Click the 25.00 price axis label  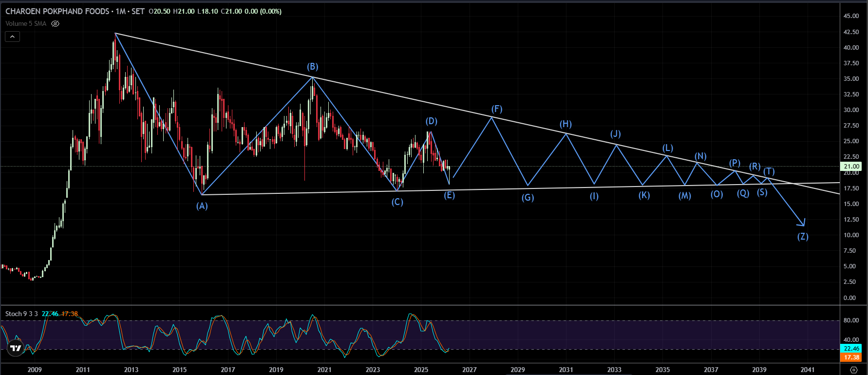coord(851,141)
